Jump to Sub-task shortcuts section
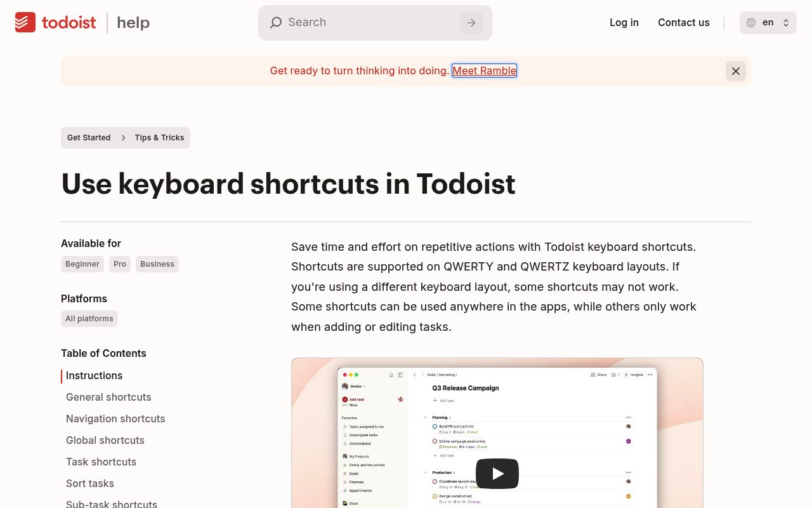This screenshot has height=508, width=812. (x=112, y=504)
